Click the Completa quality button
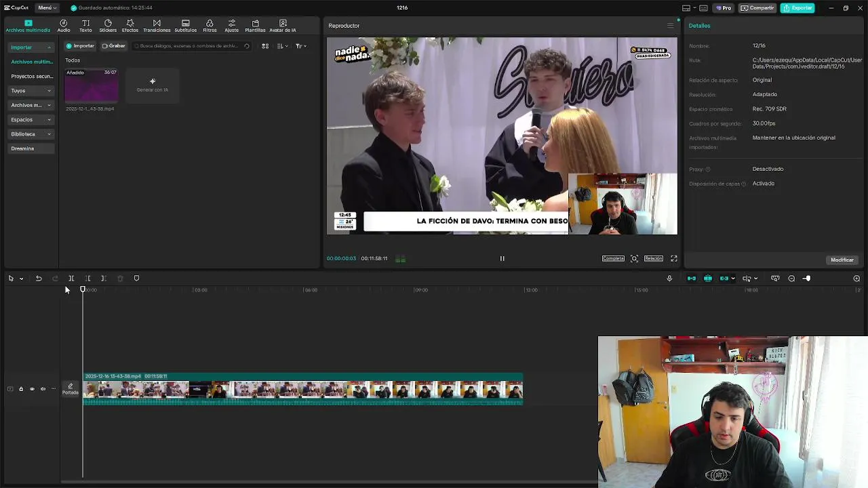The height and width of the screenshot is (488, 868). 613,258
